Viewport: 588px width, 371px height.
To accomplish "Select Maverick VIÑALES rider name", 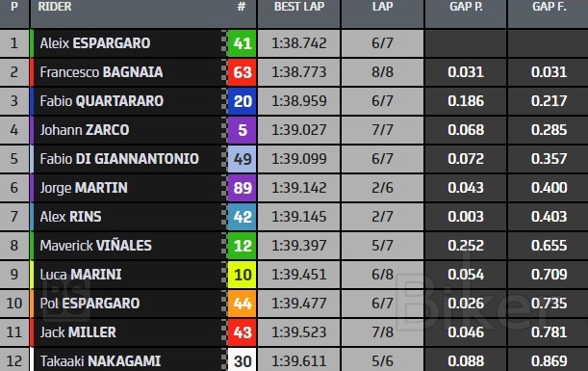I will 95,246.
